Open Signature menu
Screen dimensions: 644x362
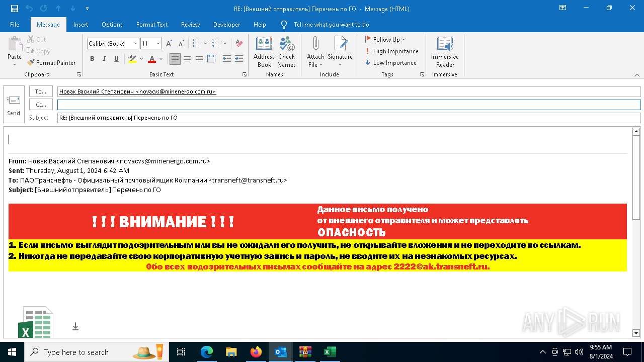(x=340, y=52)
